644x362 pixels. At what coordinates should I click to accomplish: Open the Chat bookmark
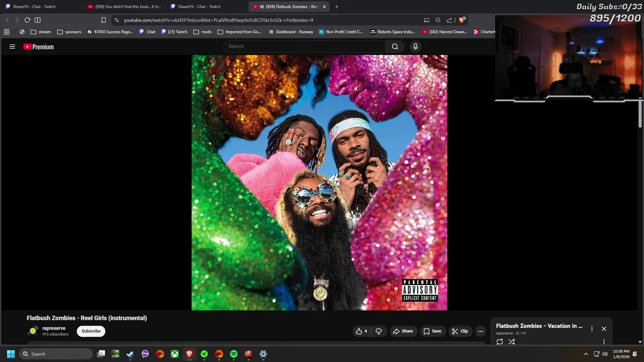point(147,32)
